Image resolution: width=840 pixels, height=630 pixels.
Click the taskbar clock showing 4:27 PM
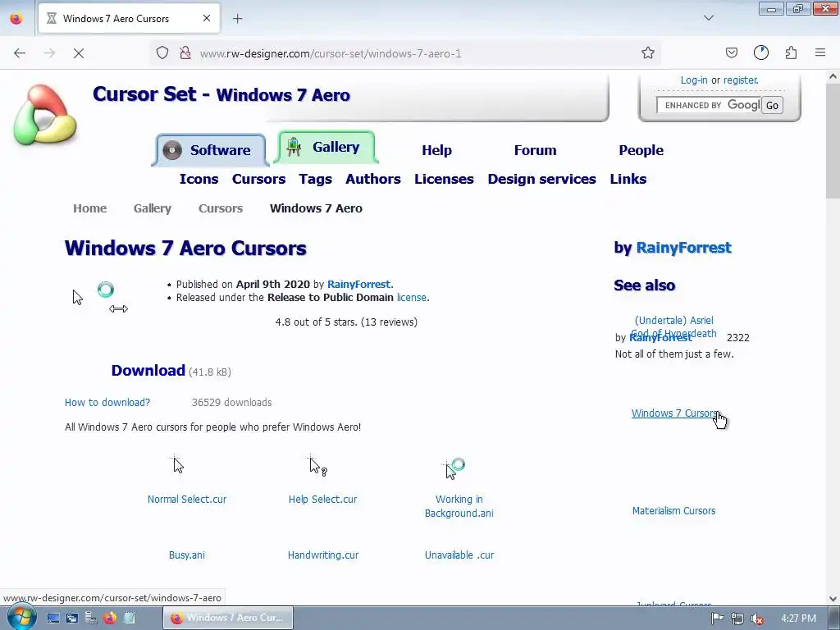[799, 619]
